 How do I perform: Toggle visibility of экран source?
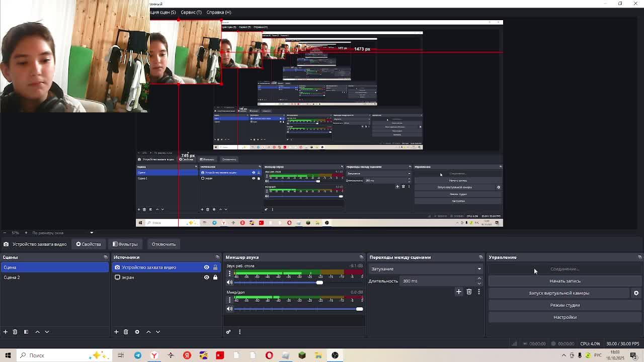click(206, 278)
